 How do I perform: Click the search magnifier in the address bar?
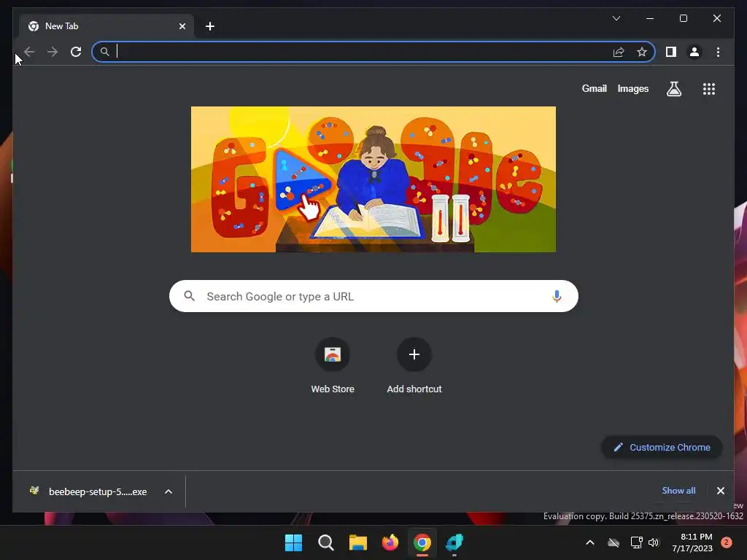(105, 52)
